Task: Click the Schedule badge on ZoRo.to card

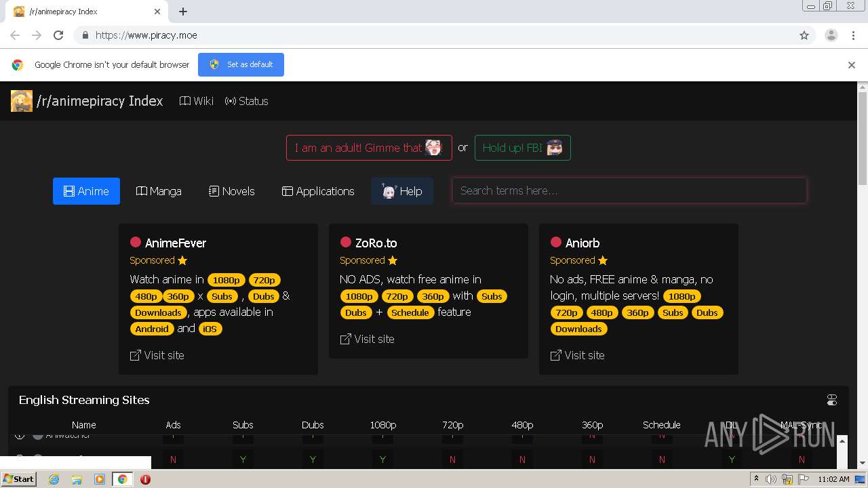Action: point(410,312)
